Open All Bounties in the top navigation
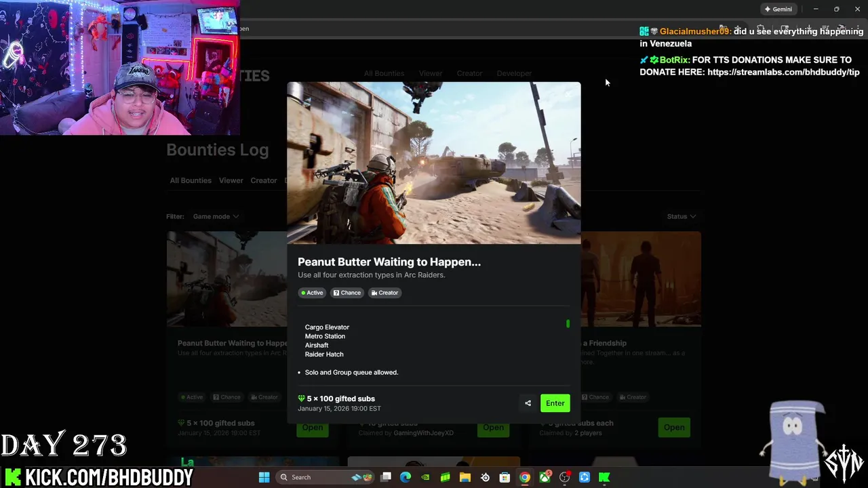 point(384,73)
